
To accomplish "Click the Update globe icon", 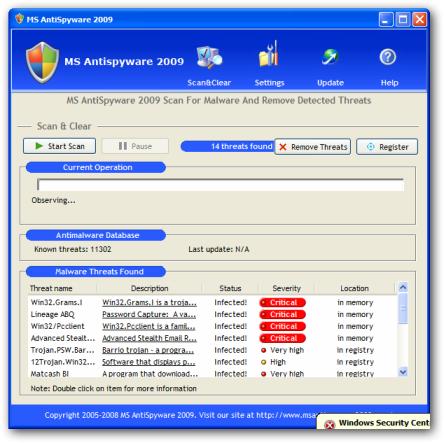I will [330, 57].
